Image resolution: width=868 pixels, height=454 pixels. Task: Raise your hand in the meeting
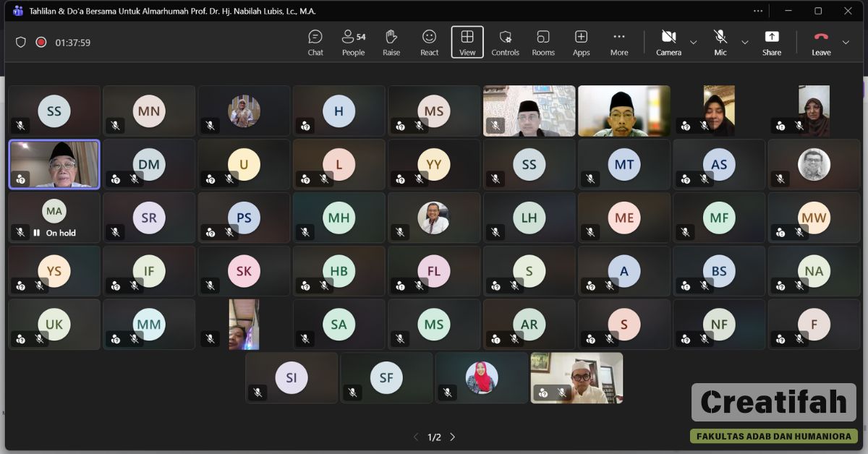point(391,42)
